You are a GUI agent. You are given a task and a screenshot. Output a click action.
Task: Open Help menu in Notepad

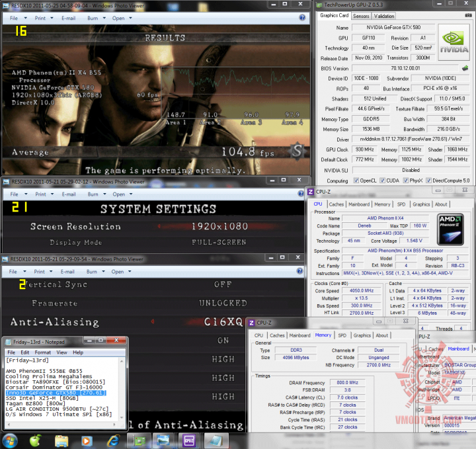(78, 352)
